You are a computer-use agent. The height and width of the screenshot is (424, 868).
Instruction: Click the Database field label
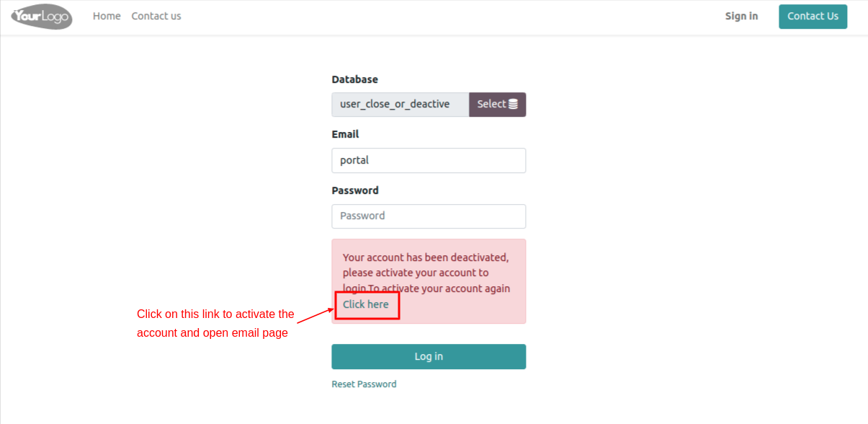click(x=354, y=79)
